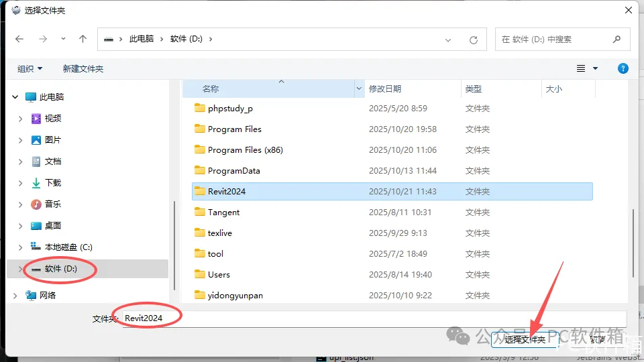Select the yidongyunpan folder icon
Screen dimensions: 644x362
(200, 295)
